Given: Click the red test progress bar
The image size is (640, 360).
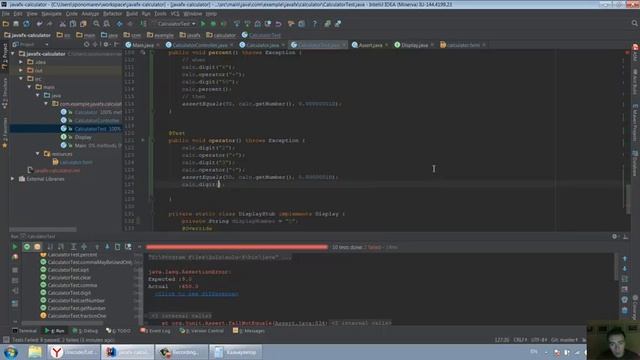Looking at the screenshot, I should pos(237,247).
